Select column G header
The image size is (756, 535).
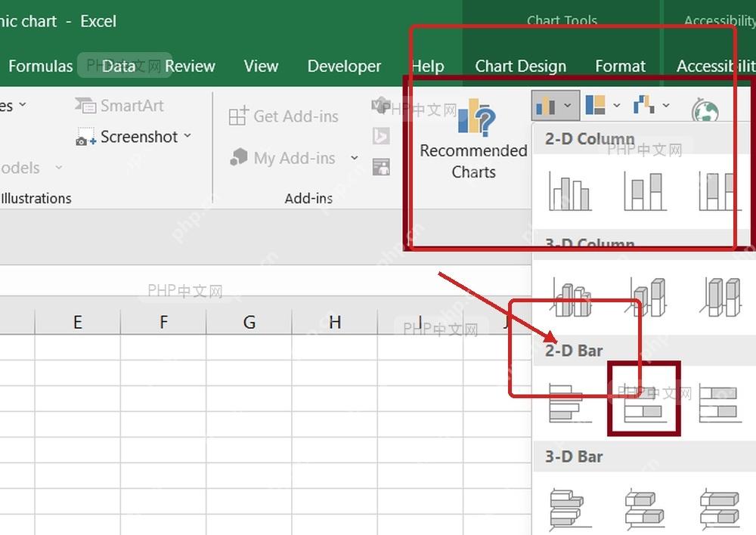pyautogui.click(x=249, y=322)
